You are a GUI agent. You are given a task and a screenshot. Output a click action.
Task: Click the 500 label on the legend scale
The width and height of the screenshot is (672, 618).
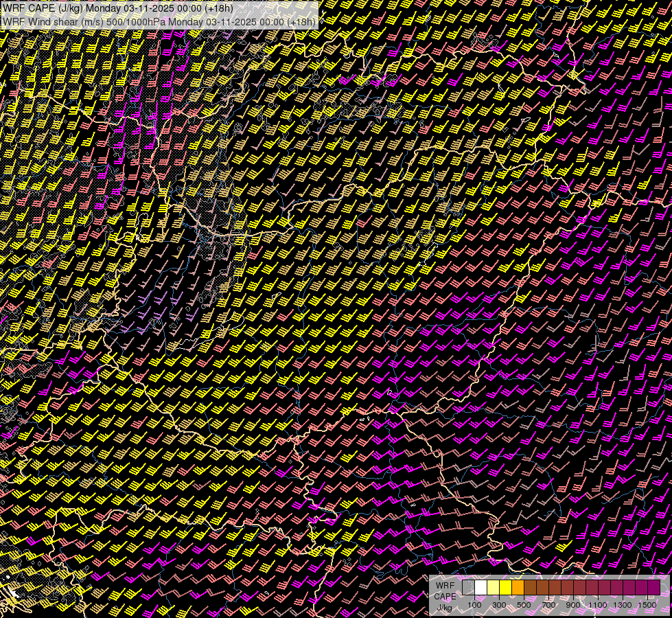(524, 605)
